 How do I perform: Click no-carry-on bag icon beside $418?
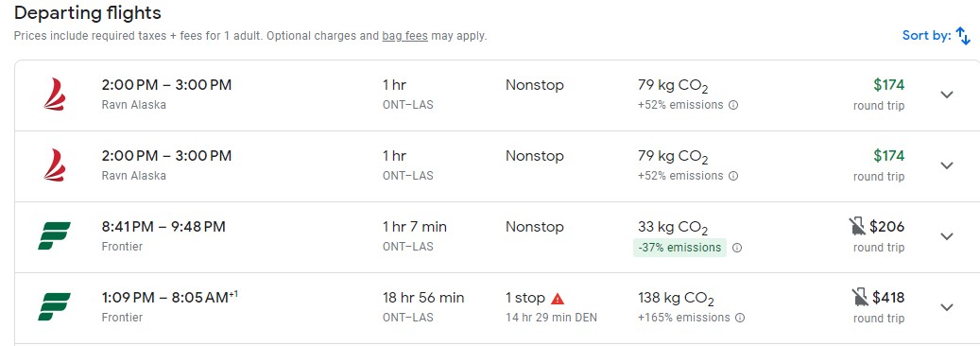click(x=861, y=297)
